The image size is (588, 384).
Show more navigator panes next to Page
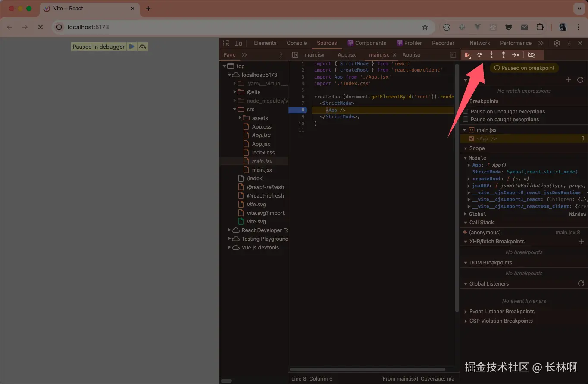tap(244, 55)
